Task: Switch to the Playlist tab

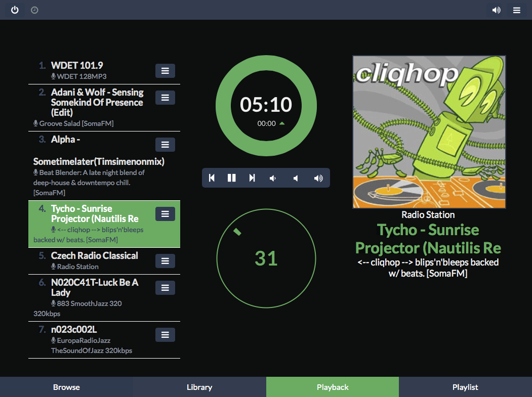Action: click(x=465, y=387)
